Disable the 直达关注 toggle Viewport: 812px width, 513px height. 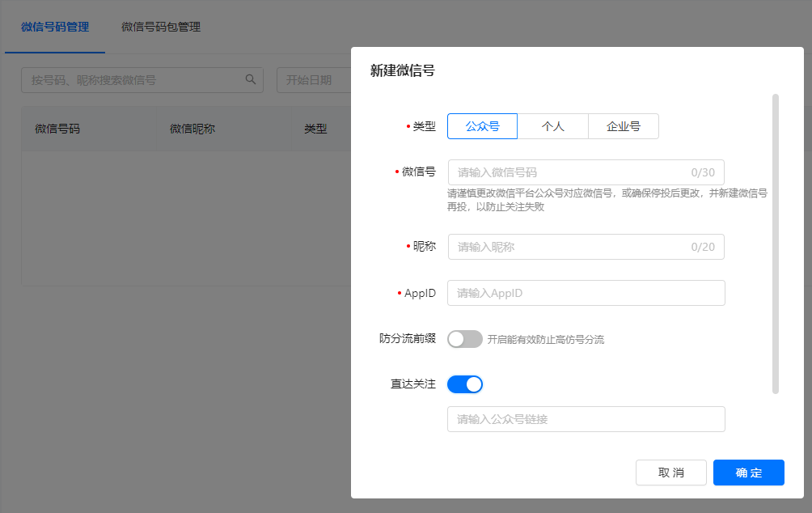pyautogui.click(x=465, y=384)
